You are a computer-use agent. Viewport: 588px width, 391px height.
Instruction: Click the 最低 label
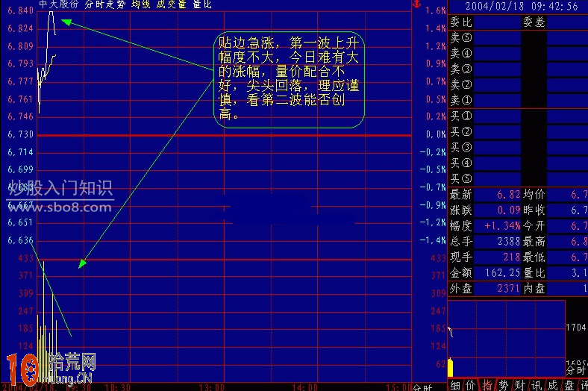[534, 257]
